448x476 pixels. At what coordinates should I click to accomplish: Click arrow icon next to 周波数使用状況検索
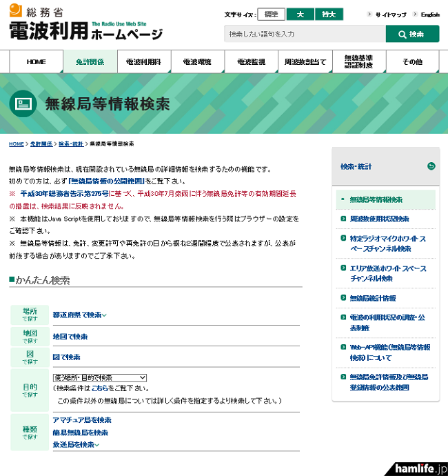[344, 219]
